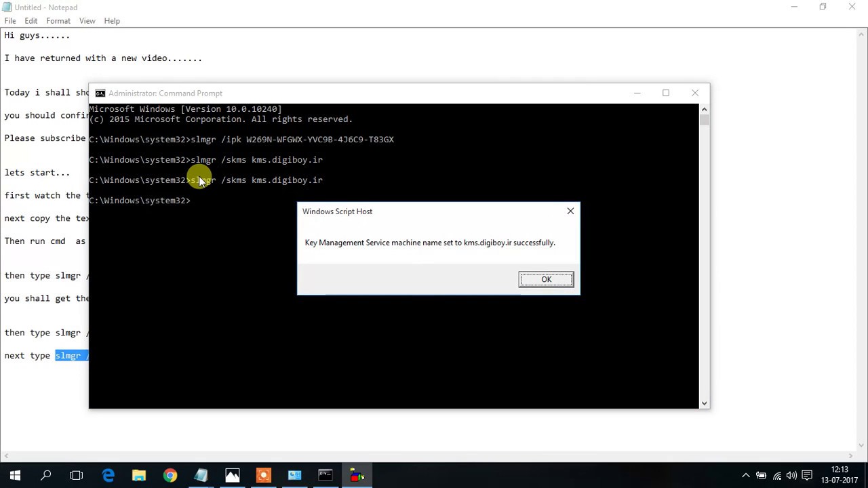Click the Command Prompt scrollbar down arrow

coord(705,403)
